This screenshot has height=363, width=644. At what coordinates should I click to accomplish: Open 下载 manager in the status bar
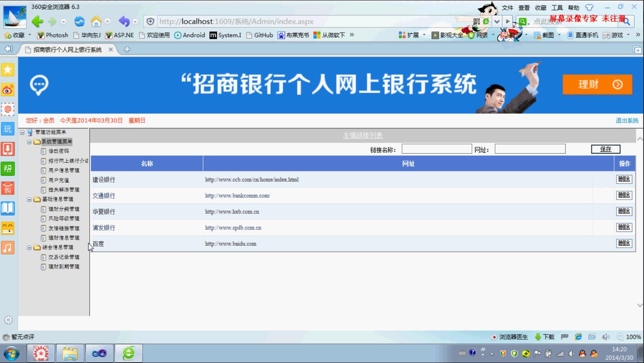coord(544,337)
